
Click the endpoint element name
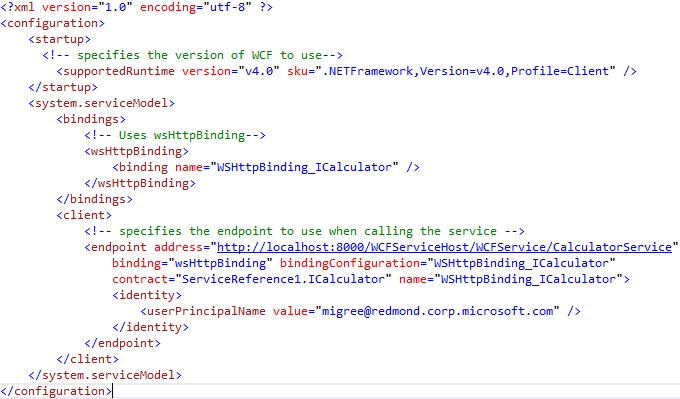click(x=119, y=247)
